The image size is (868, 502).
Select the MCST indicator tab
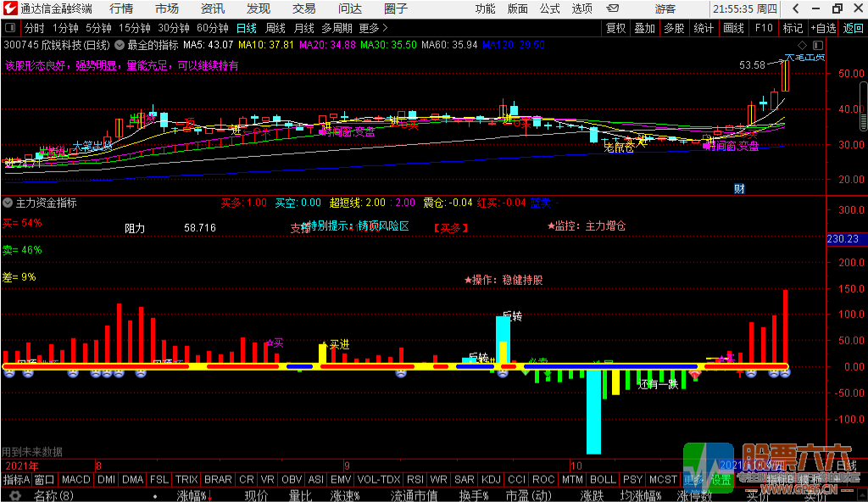click(663, 480)
